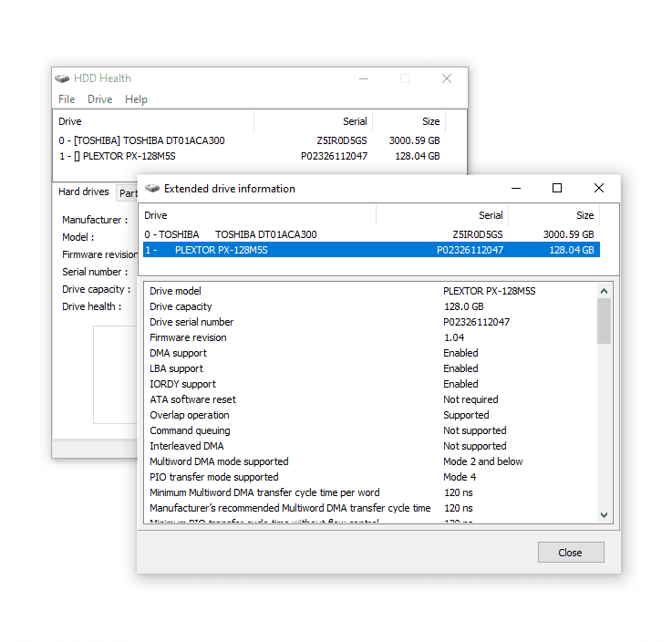Click the Firmware revision property row

pos(371,337)
